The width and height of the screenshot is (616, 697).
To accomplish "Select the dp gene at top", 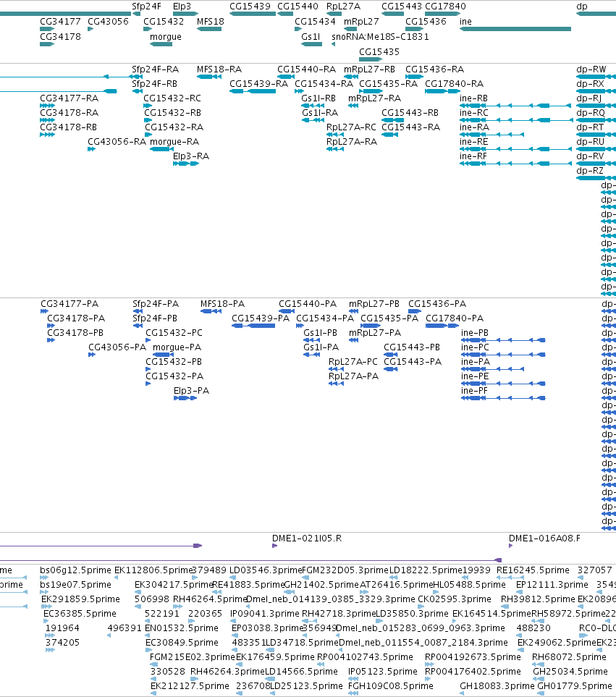I will coord(596,14).
